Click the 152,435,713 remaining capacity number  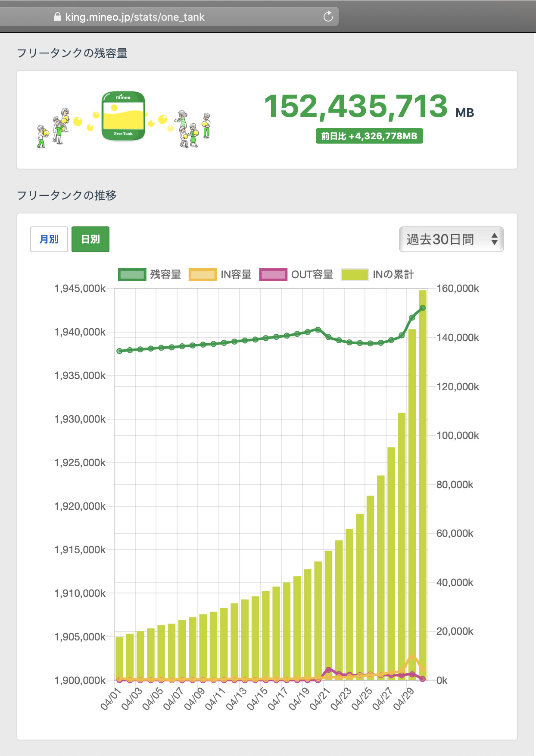[356, 106]
